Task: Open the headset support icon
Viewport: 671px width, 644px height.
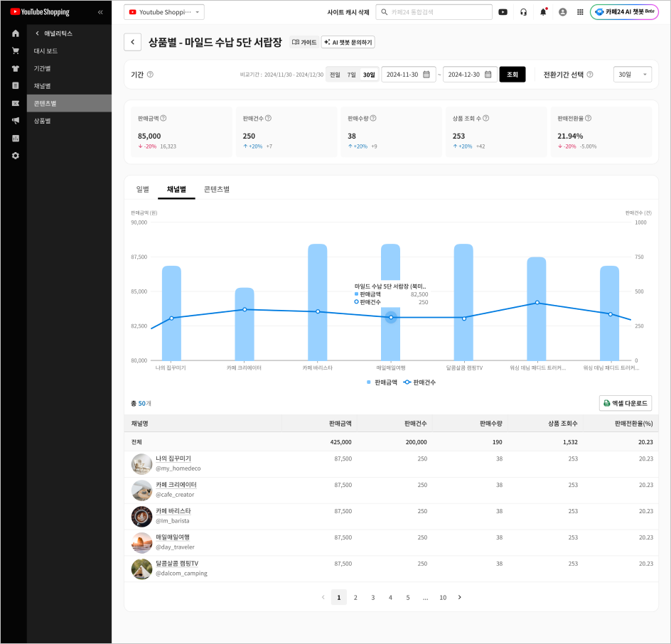Action: coord(523,12)
